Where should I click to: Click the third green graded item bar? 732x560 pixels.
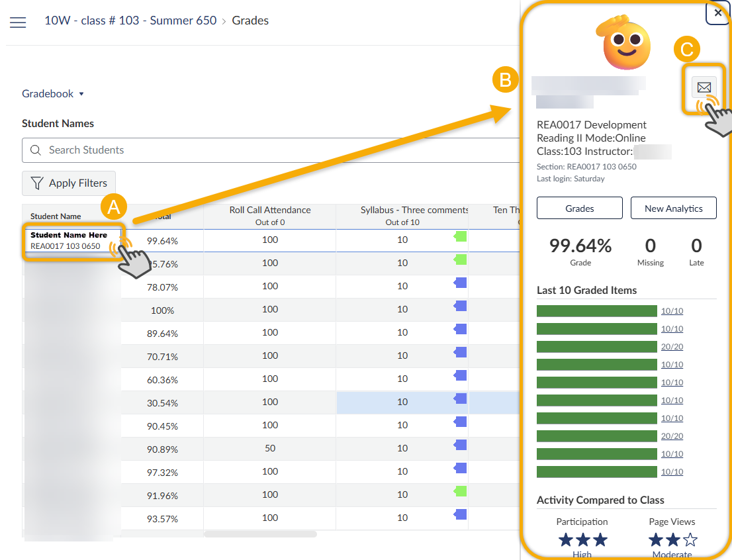click(x=596, y=347)
